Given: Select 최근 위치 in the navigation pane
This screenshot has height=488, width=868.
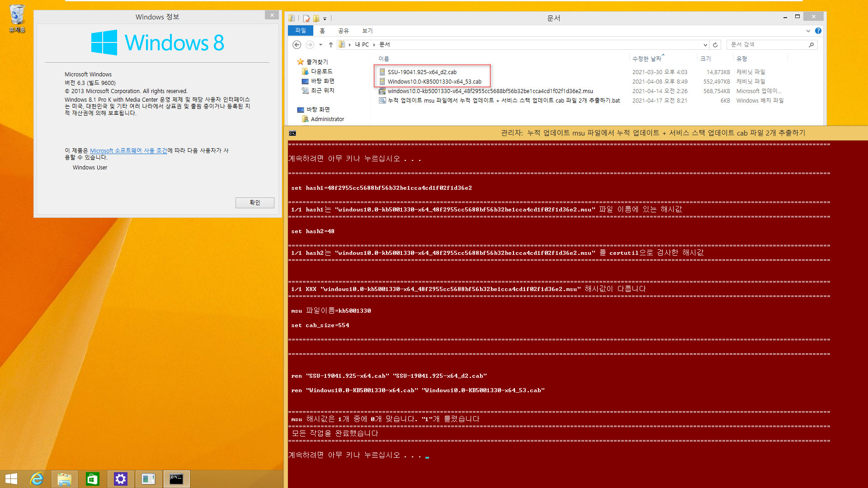Looking at the screenshot, I should click(x=323, y=90).
